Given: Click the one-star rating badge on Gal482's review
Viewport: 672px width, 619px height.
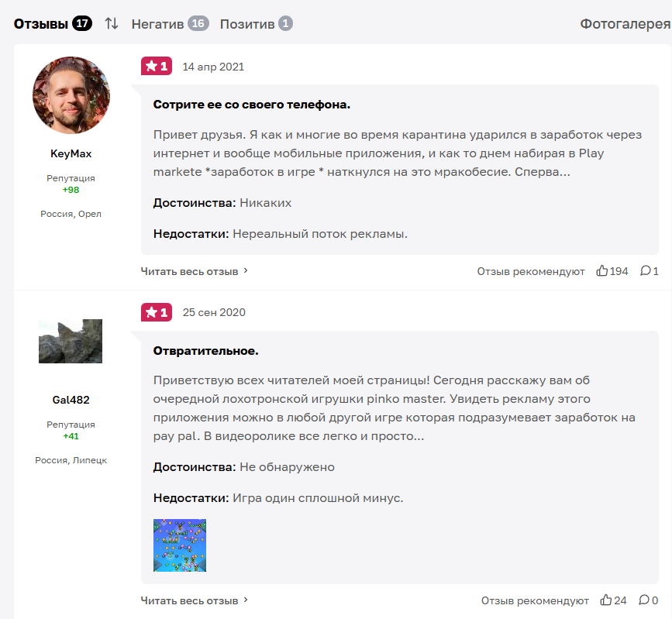Looking at the screenshot, I should 156,312.
